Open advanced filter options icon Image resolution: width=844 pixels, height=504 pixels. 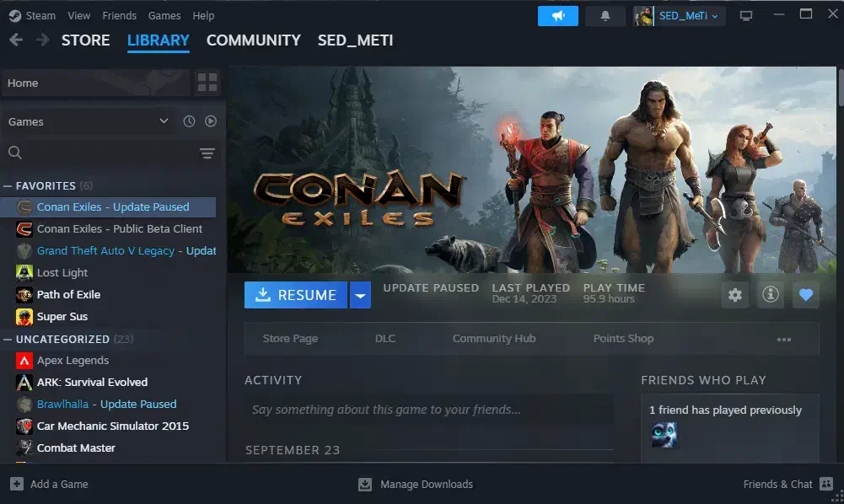(207, 153)
